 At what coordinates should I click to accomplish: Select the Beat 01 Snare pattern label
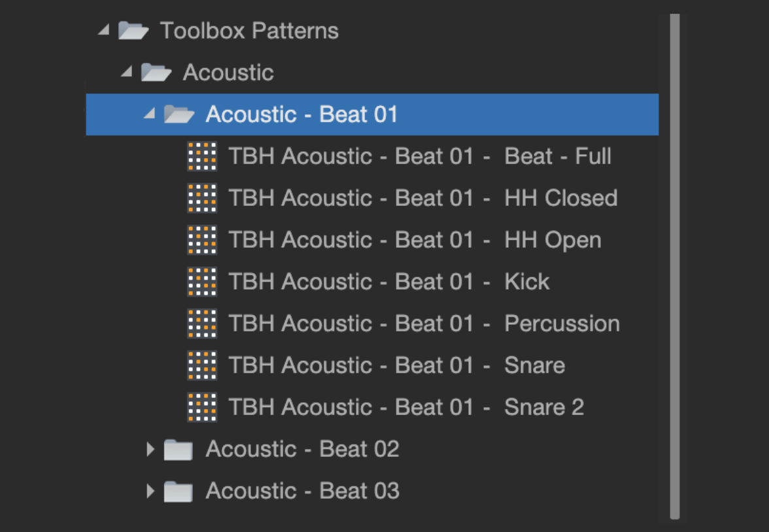pyautogui.click(x=396, y=365)
